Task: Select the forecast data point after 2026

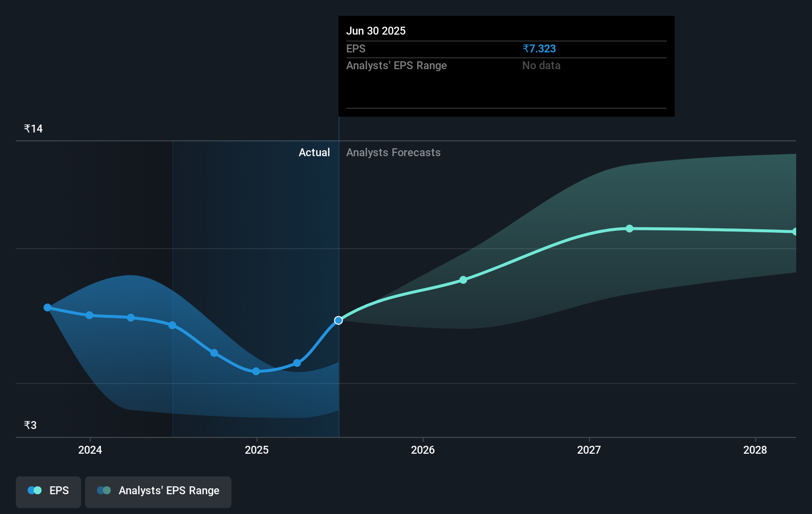Action: click(x=463, y=280)
